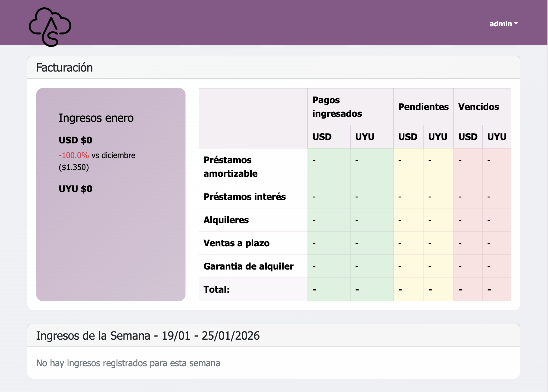
Task: Click the Facturación panel heading
Action: click(x=64, y=68)
